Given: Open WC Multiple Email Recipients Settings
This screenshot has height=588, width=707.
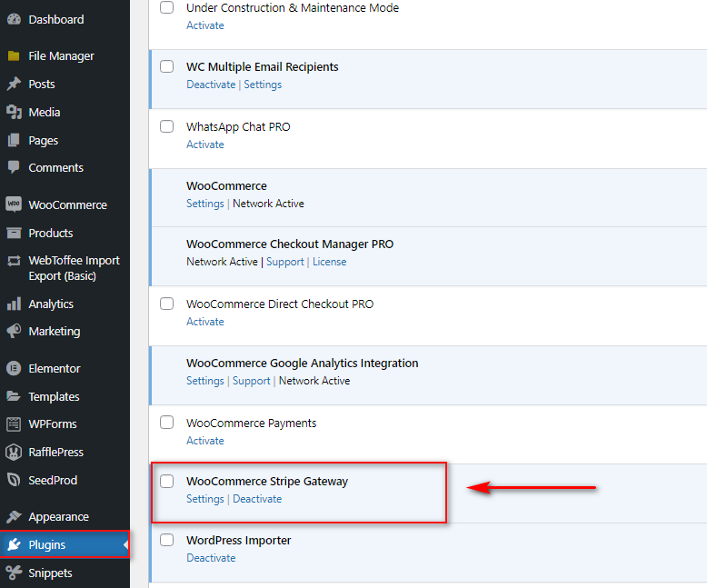Looking at the screenshot, I should click(x=263, y=85).
